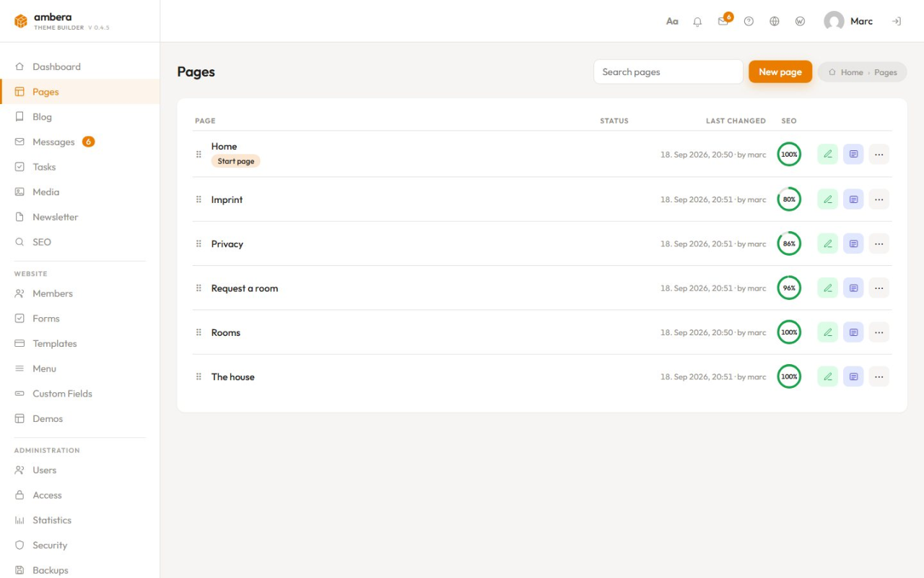
Task: Open Media in the sidebar
Action: click(79, 191)
